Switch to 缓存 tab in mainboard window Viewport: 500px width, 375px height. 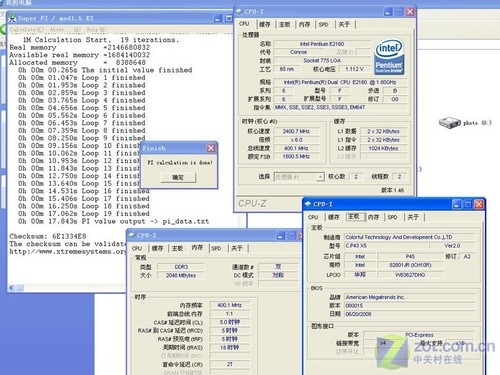[334, 217]
